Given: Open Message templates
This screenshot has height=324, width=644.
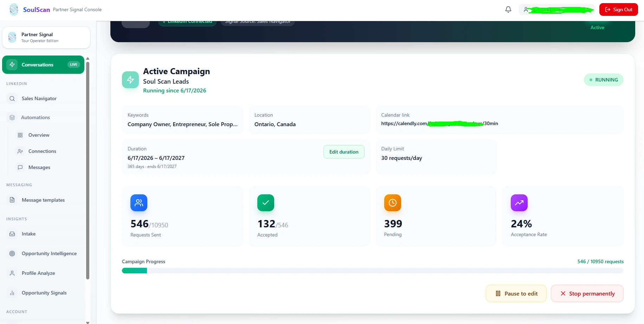Looking at the screenshot, I should (x=43, y=200).
